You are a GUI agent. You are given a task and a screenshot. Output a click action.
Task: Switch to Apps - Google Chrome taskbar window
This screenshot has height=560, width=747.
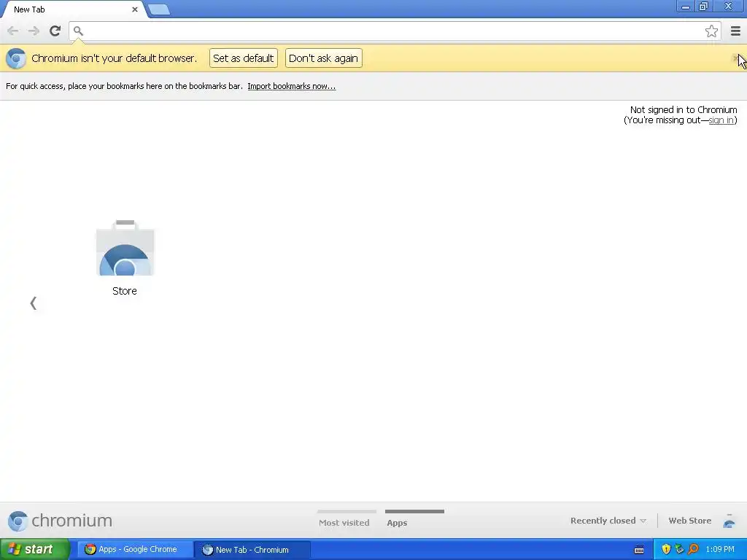(x=135, y=550)
